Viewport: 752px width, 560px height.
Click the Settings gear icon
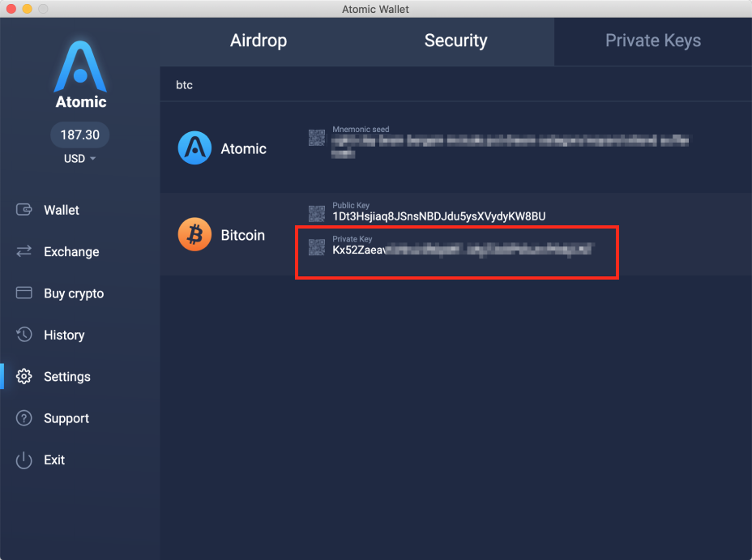[24, 376]
